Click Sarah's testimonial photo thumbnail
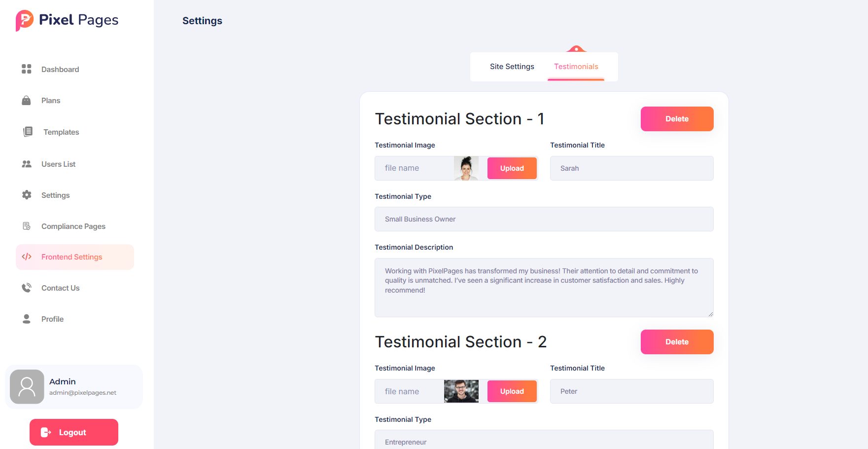The height and width of the screenshot is (449, 868). [x=466, y=168]
